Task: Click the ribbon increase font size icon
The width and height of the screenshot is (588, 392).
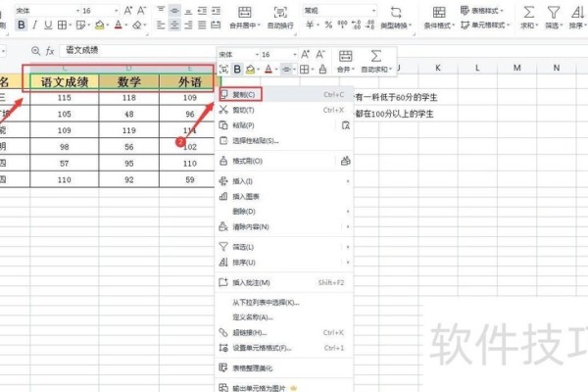Action: click(x=127, y=11)
